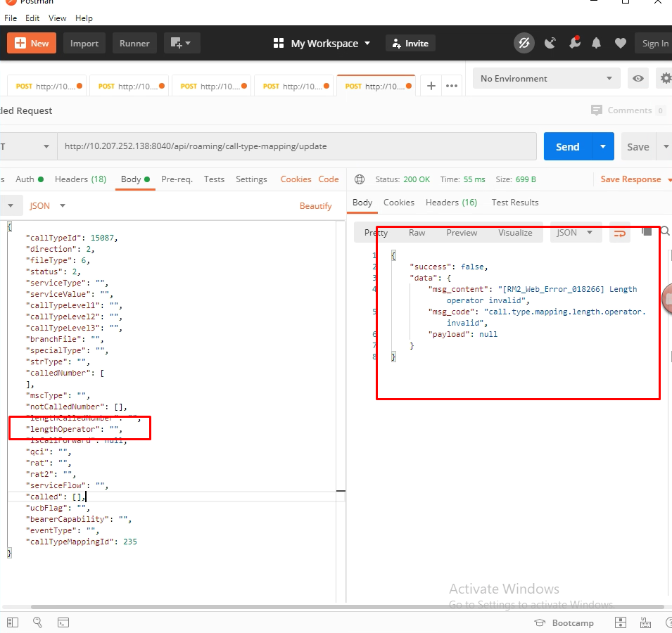The height and width of the screenshot is (633, 672).
Task: Open keyboard shortcuts icon in status bar
Action: (645, 622)
